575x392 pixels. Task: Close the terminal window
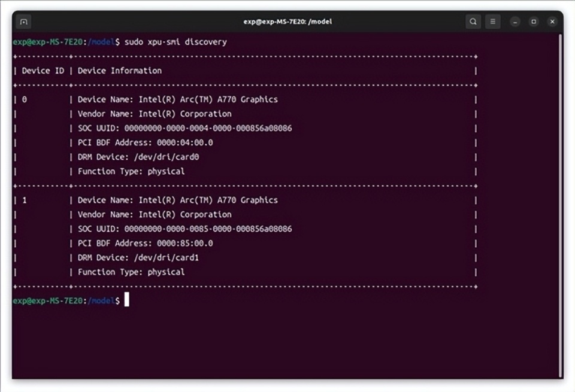point(552,22)
